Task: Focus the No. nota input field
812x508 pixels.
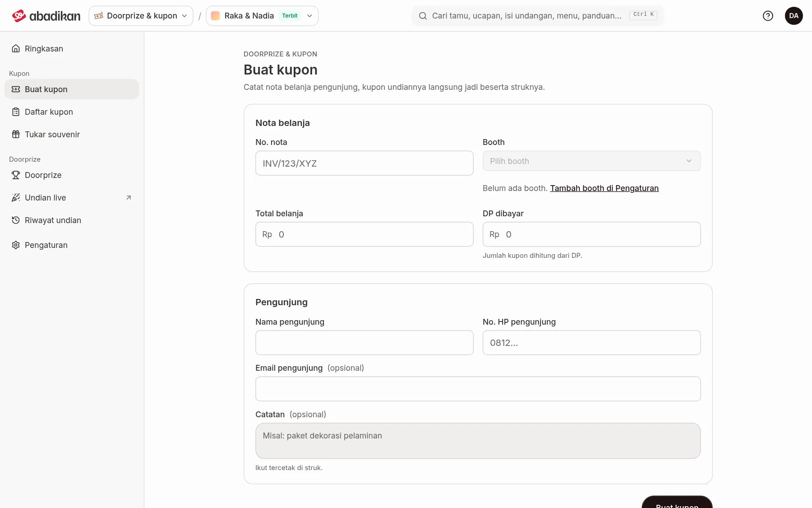Action: (364, 163)
